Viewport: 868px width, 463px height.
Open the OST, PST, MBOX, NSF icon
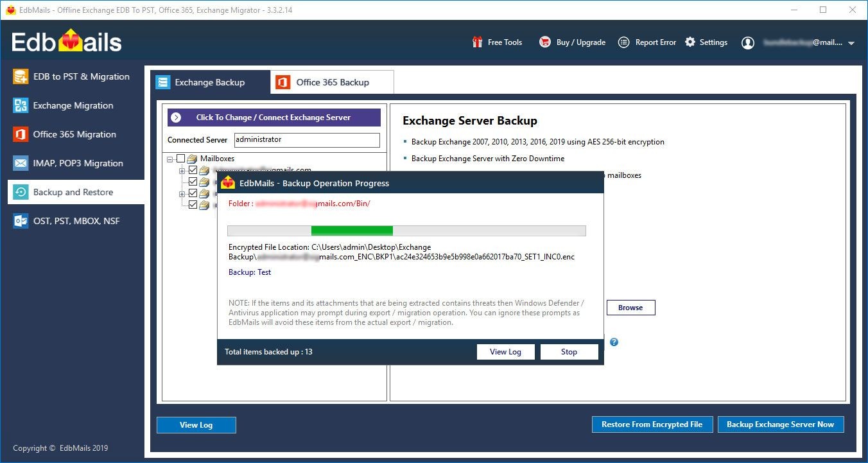click(x=21, y=221)
